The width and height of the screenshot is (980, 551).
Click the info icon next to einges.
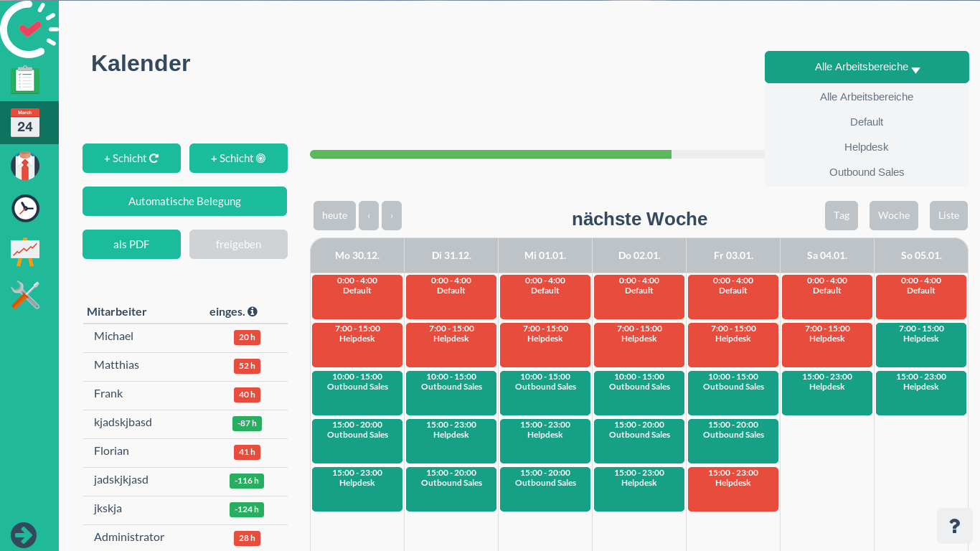253,311
